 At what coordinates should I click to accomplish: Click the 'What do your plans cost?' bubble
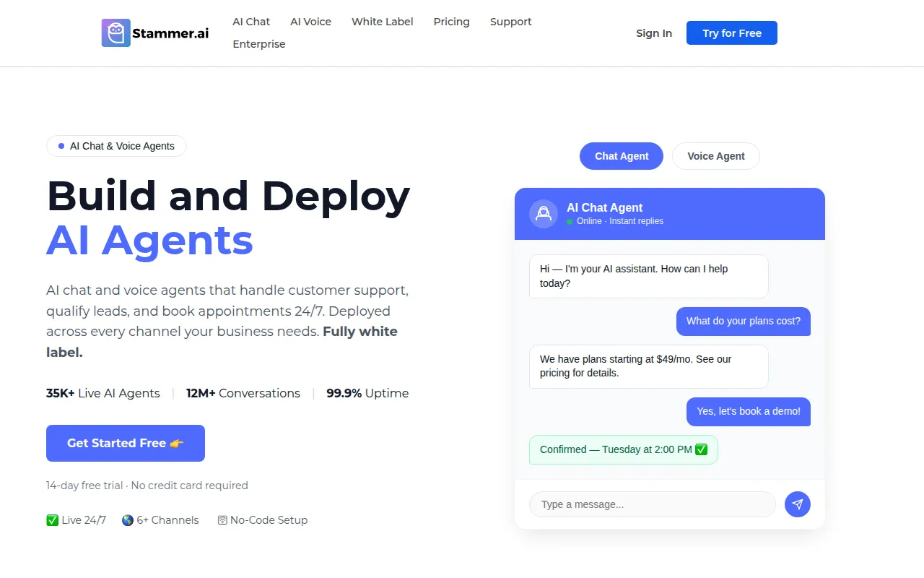[x=744, y=322]
